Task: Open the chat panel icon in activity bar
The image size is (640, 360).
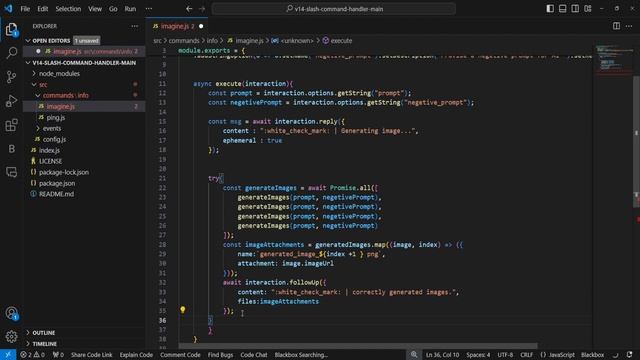Action: (11, 172)
